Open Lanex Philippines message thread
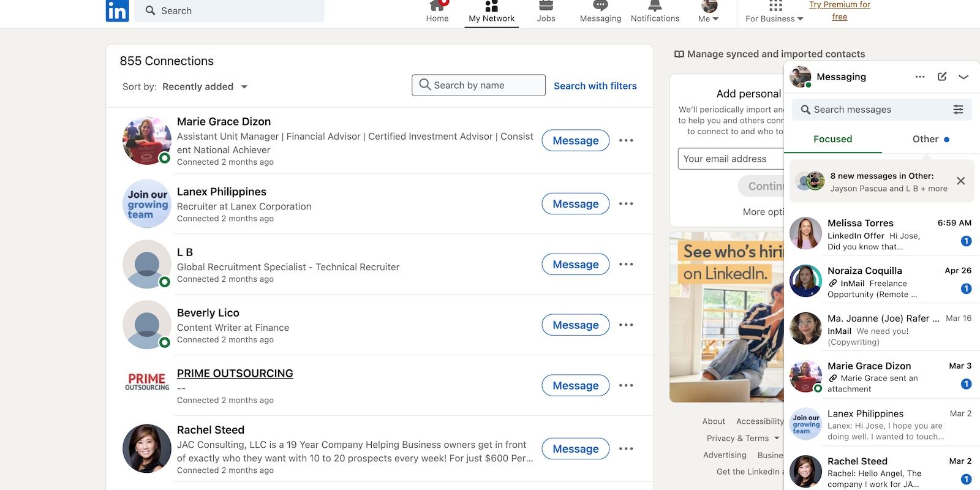Image resolution: width=980 pixels, height=490 pixels. click(882, 425)
